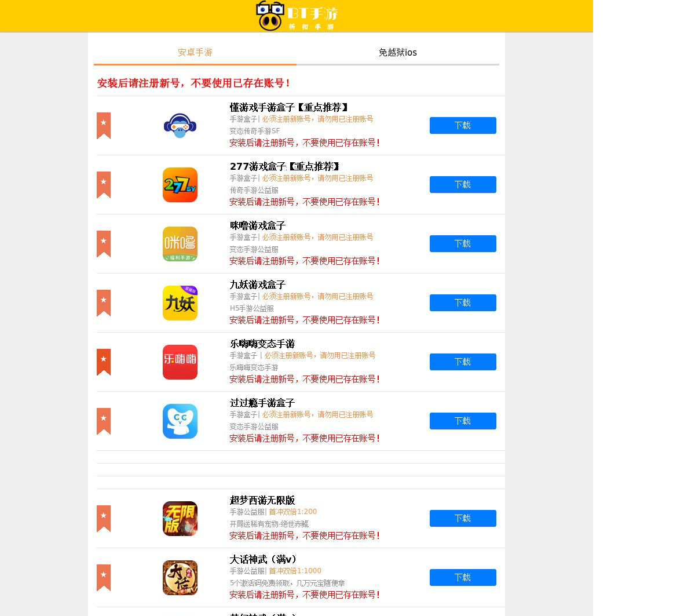This screenshot has height=616, width=695.
Task: Download 懂游戏手游盒子 with 下载 button
Action: click(x=463, y=125)
